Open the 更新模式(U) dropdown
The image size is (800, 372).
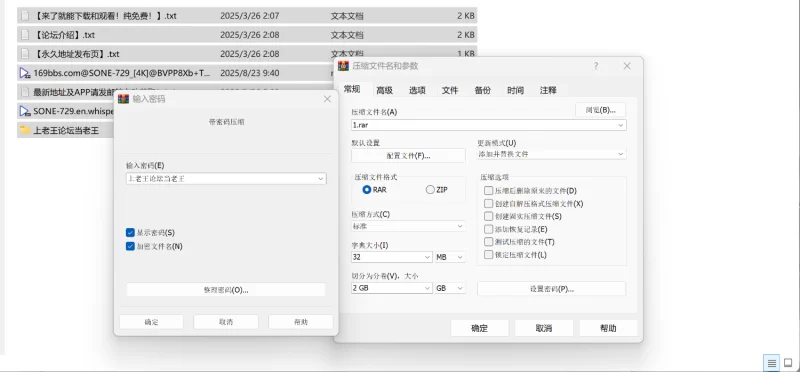point(620,154)
